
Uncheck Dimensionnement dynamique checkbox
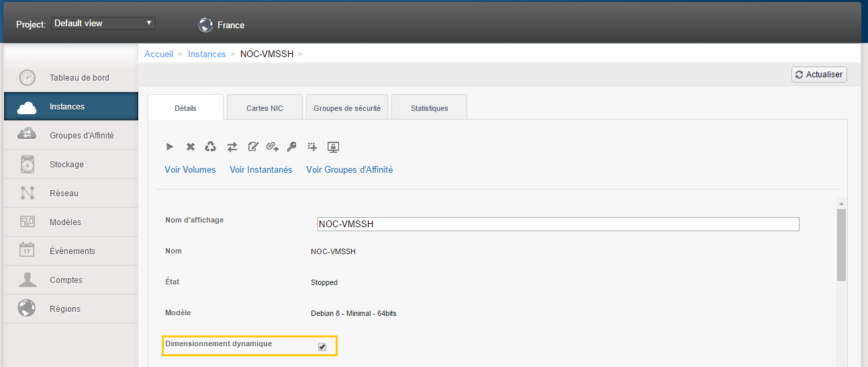point(322,347)
